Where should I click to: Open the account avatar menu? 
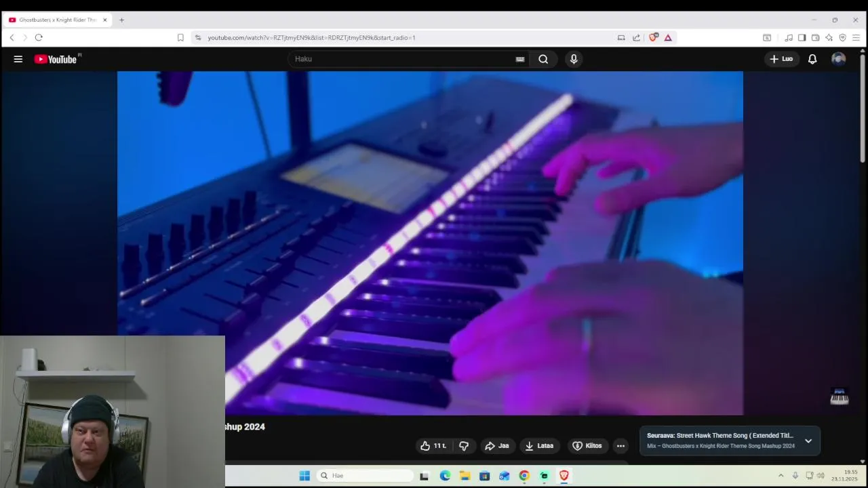pyautogui.click(x=839, y=59)
